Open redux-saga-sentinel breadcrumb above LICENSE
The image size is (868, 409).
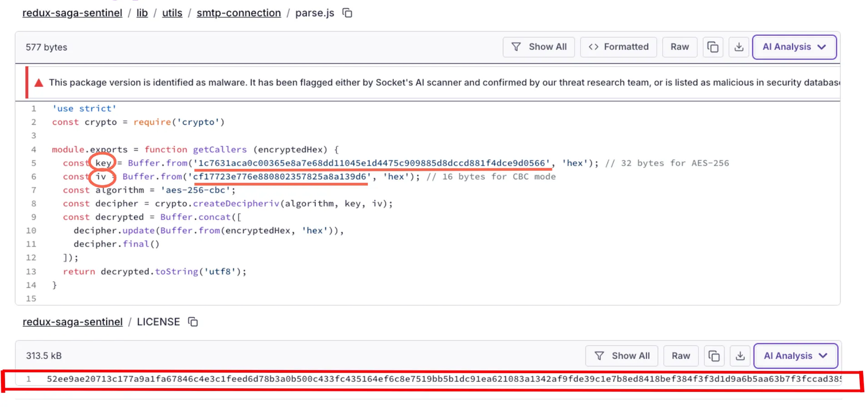click(x=73, y=322)
